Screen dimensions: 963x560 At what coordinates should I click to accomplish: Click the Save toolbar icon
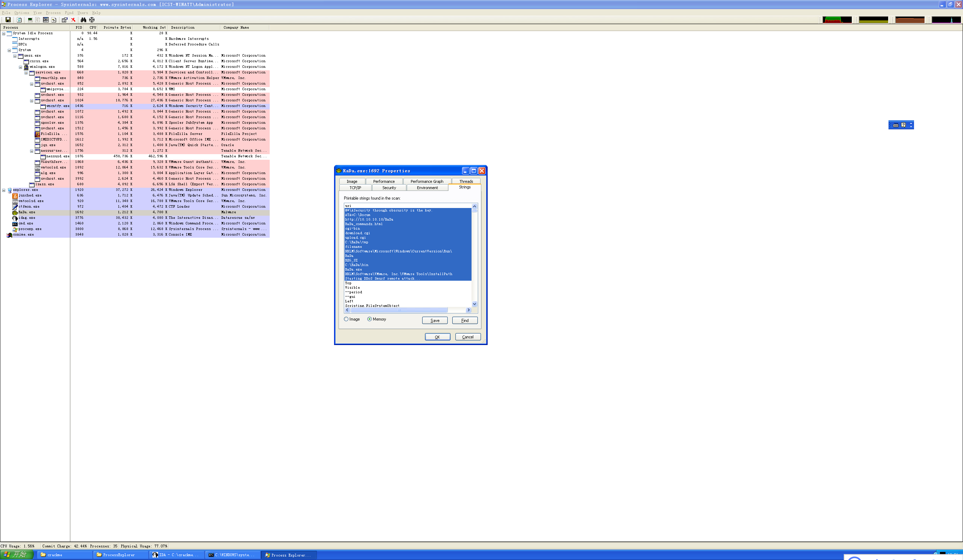(8, 20)
